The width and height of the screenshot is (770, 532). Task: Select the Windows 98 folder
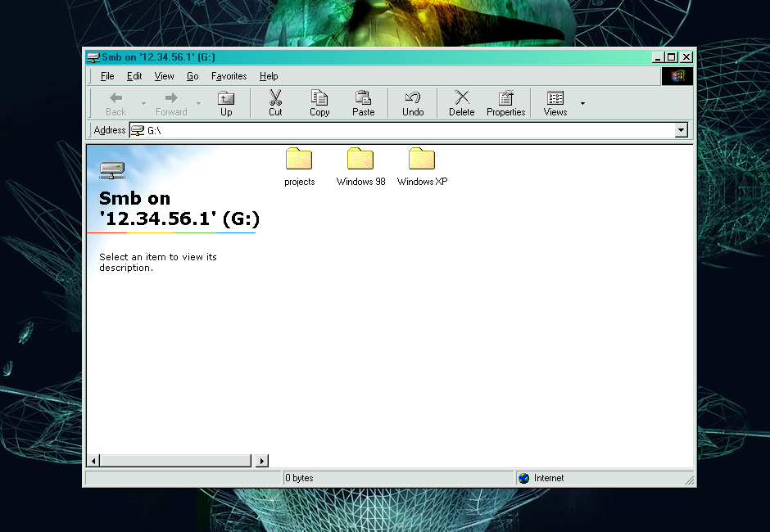[360, 167]
